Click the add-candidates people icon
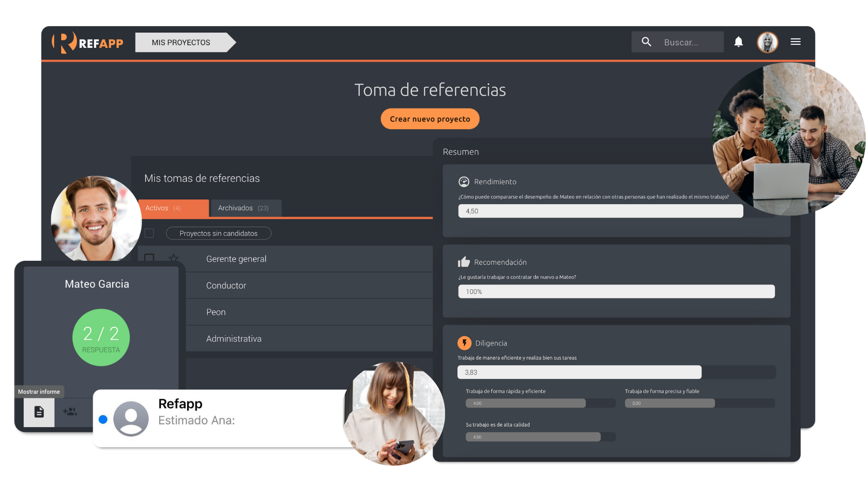This screenshot has width=868, height=488. [x=70, y=412]
